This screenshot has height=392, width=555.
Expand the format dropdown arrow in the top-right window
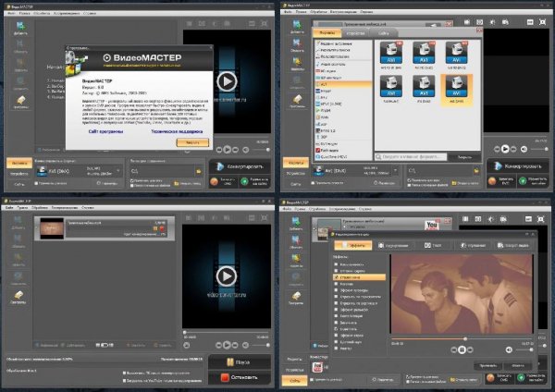pos(395,171)
